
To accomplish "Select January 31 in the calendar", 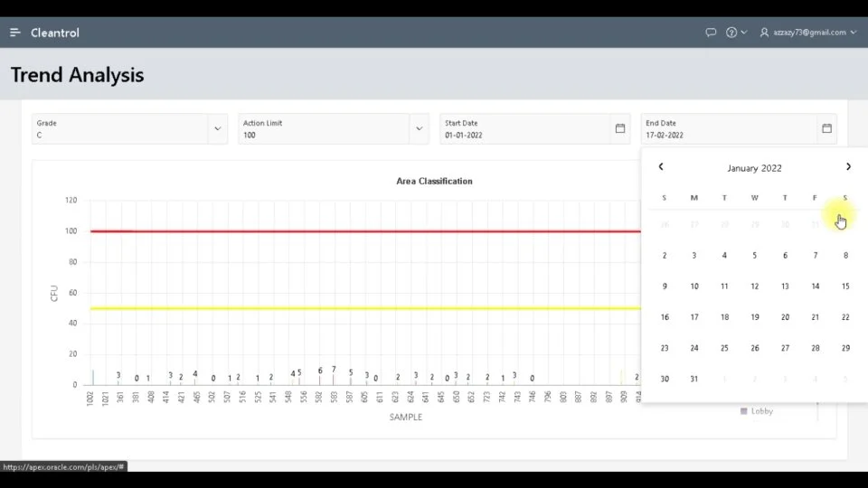I will [x=694, y=380].
